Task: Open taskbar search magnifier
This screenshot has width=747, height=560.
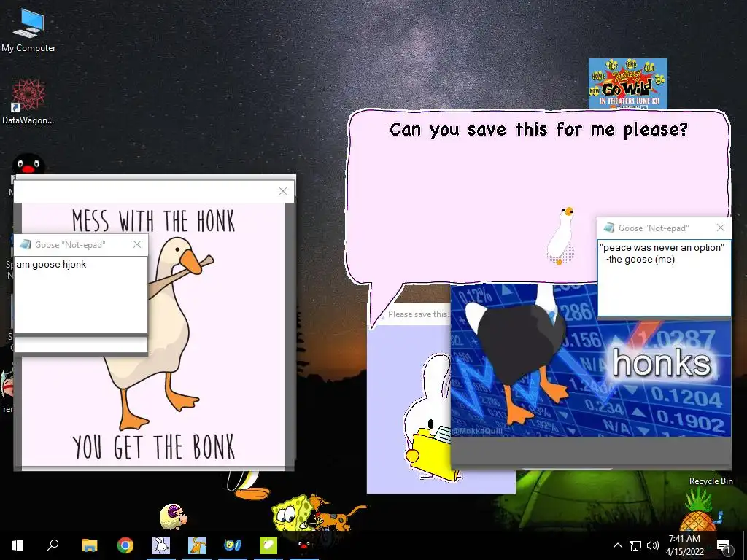Action: pos(53,545)
